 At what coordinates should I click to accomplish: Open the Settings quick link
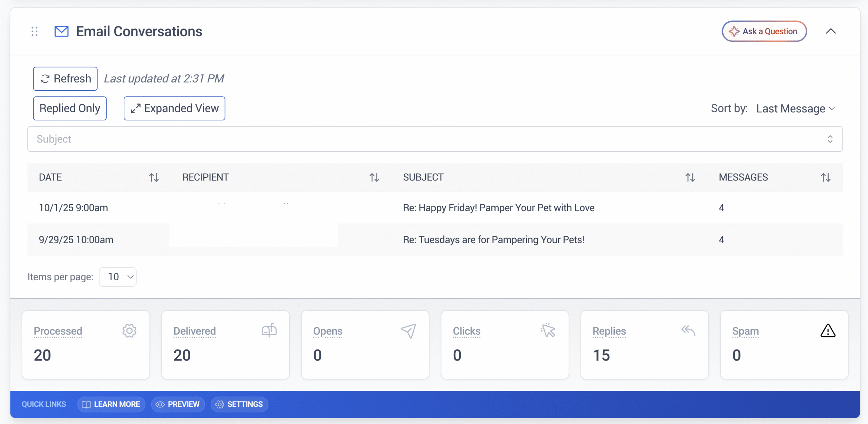tap(239, 404)
